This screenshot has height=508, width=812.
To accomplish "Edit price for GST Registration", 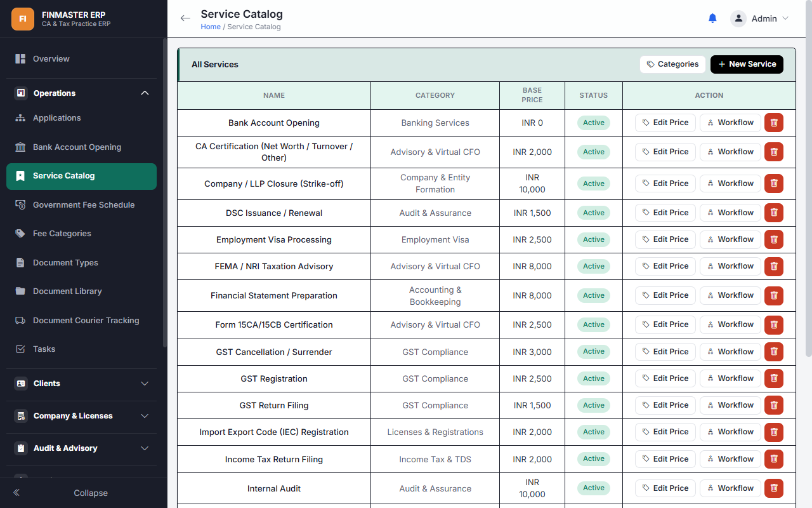I will pos(665,378).
